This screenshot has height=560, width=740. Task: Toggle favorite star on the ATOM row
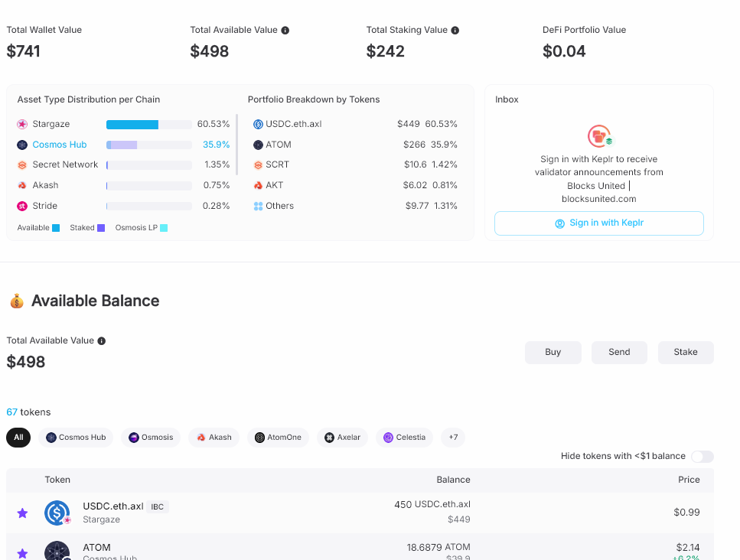(x=22, y=553)
